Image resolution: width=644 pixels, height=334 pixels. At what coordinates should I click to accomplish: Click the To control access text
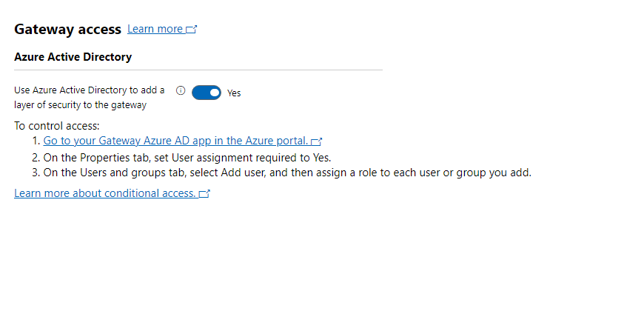tap(56, 126)
